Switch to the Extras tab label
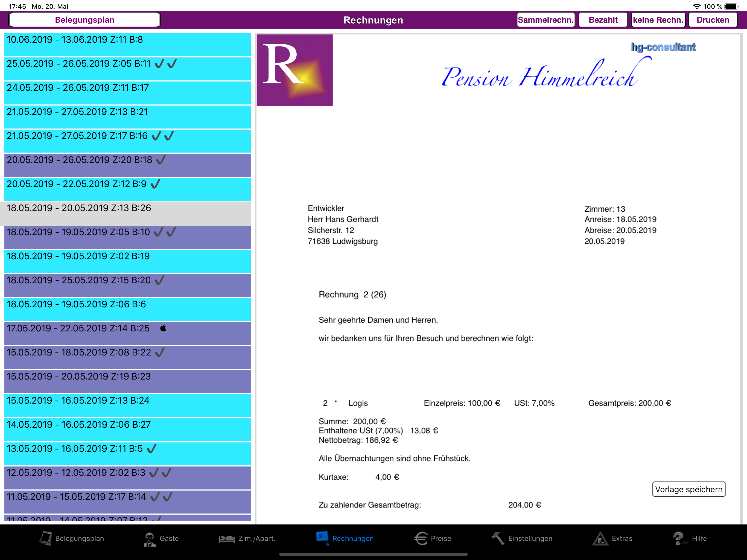Screen dimensions: 747x560 (x=622, y=538)
